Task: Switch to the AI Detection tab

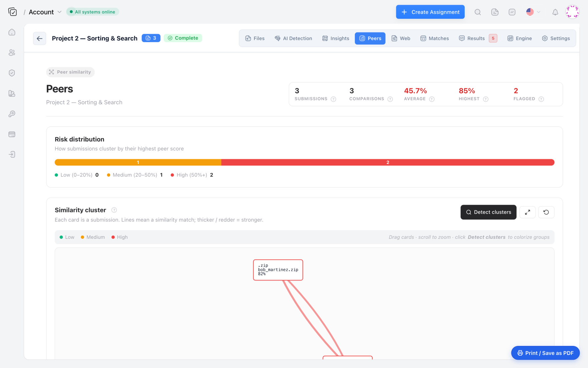Action: pyautogui.click(x=293, y=38)
